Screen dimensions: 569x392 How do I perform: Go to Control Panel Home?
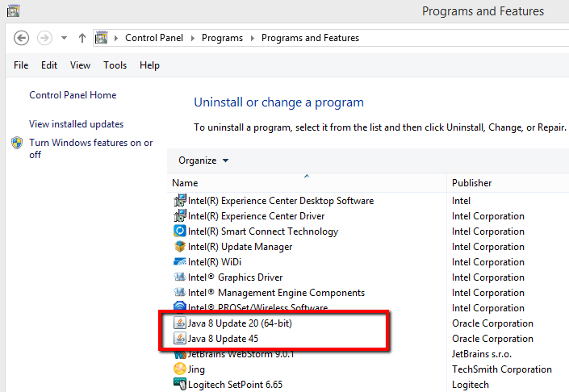[x=73, y=95]
